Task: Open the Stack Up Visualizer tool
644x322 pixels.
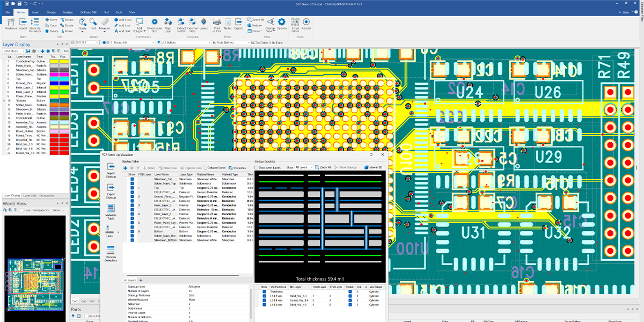Action: 35,24
